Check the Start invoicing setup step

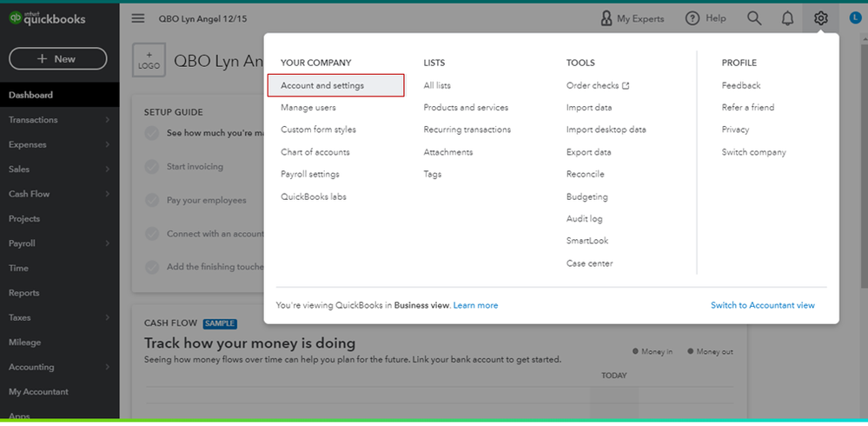point(152,167)
